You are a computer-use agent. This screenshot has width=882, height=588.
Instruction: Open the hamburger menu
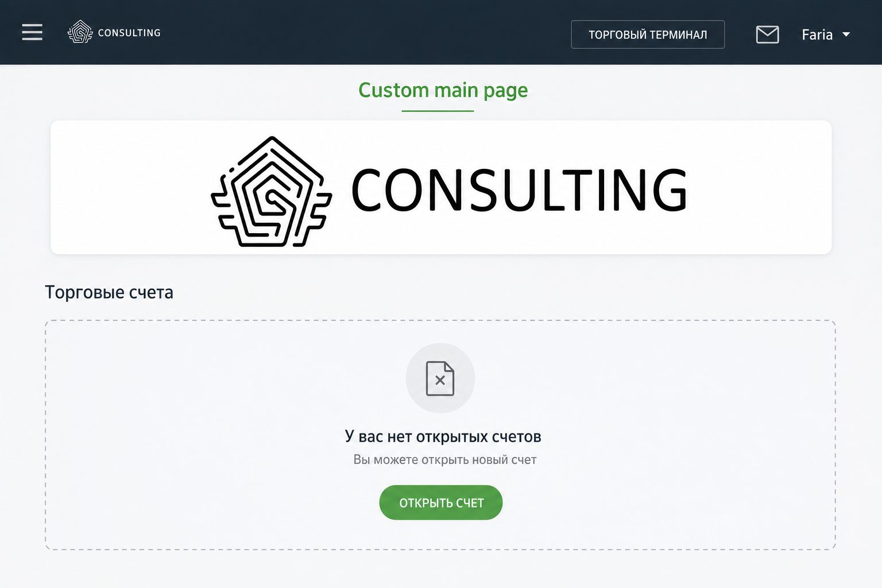[32, 32]
